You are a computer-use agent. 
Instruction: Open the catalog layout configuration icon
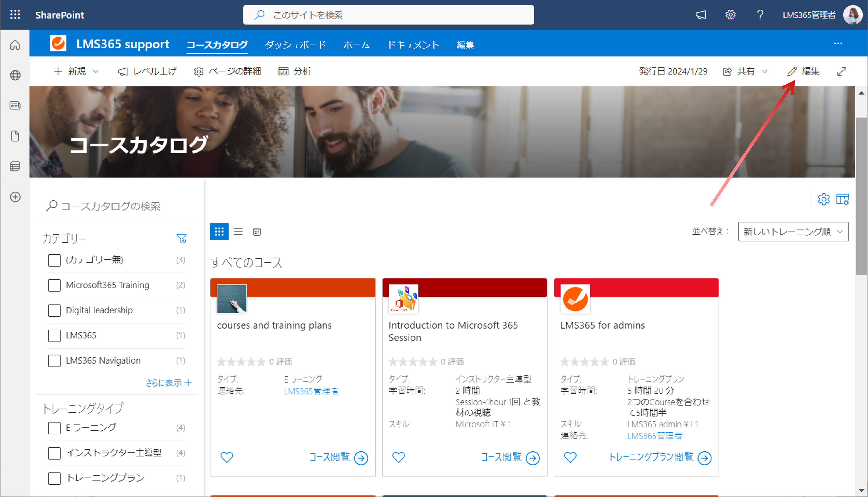(x=842, y=199)
